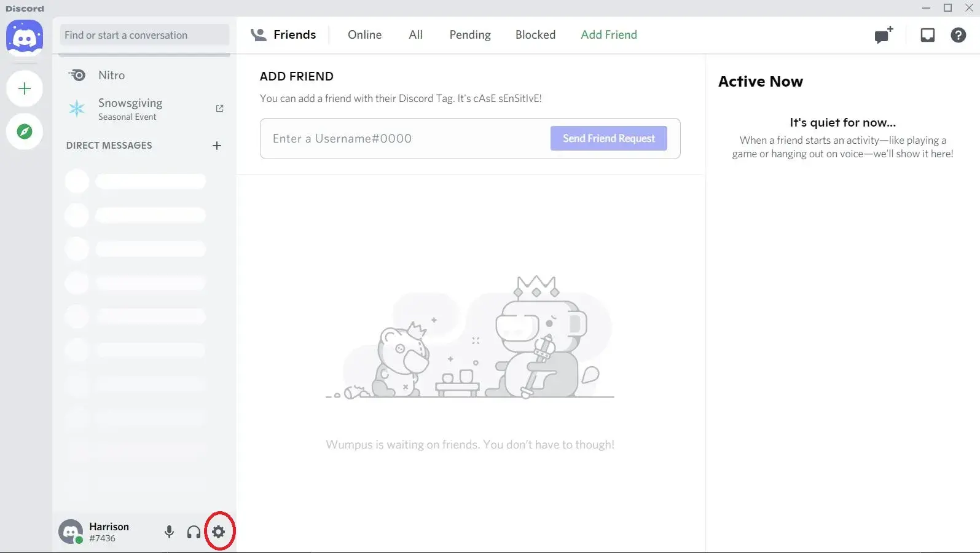Switch to the Online tab
This screenshot has height=553, width=980.
[x=364, y=35]
